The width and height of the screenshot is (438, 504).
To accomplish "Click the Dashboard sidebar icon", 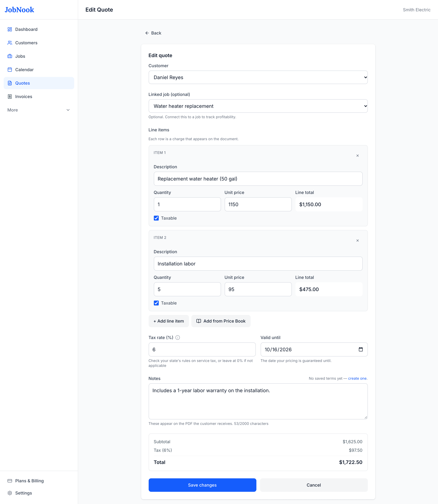I will click(x=10, y=29).
